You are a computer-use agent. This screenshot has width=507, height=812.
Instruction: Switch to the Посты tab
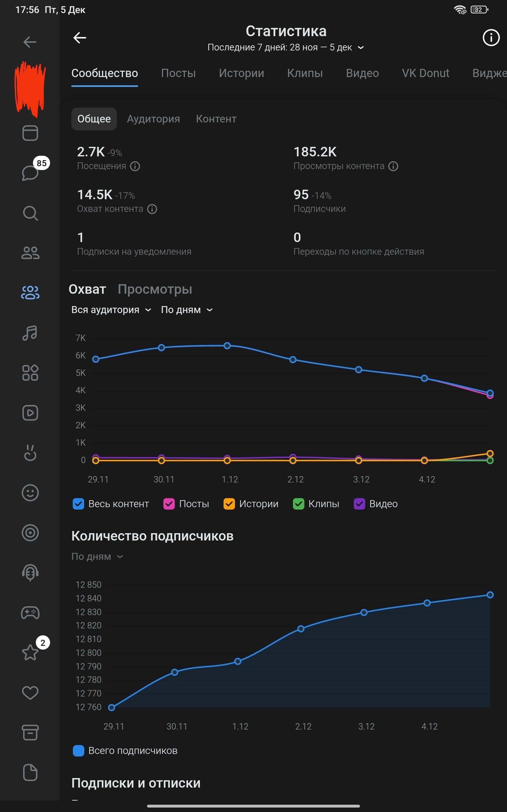[178, 73]
